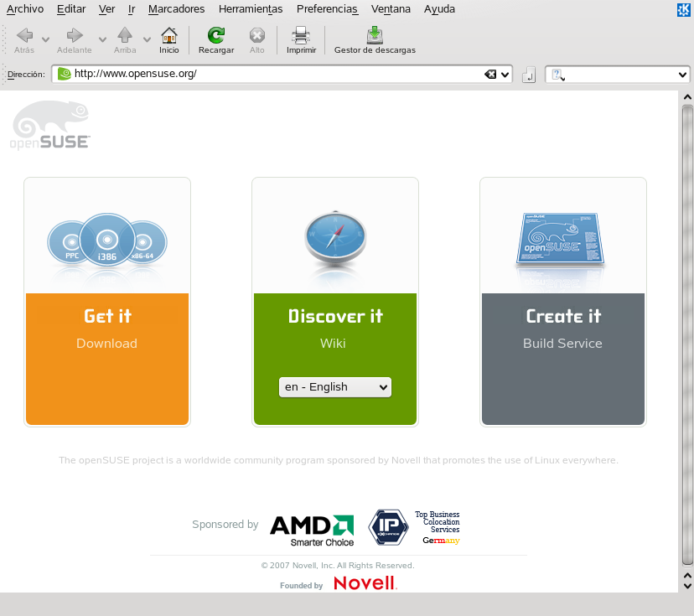Click the openSUSE chameleon logo
Image resolution: width=694 pixels, height=616 pixels.
tap(51, 125)
